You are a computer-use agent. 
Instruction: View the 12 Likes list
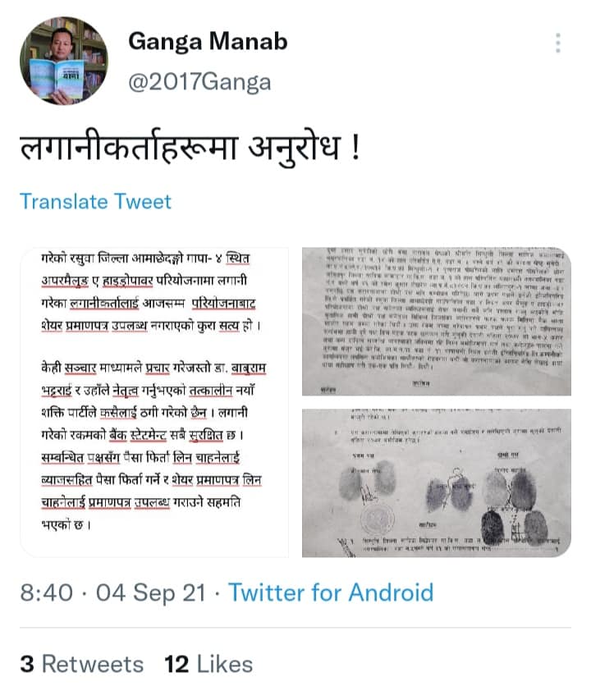point(208,664)
